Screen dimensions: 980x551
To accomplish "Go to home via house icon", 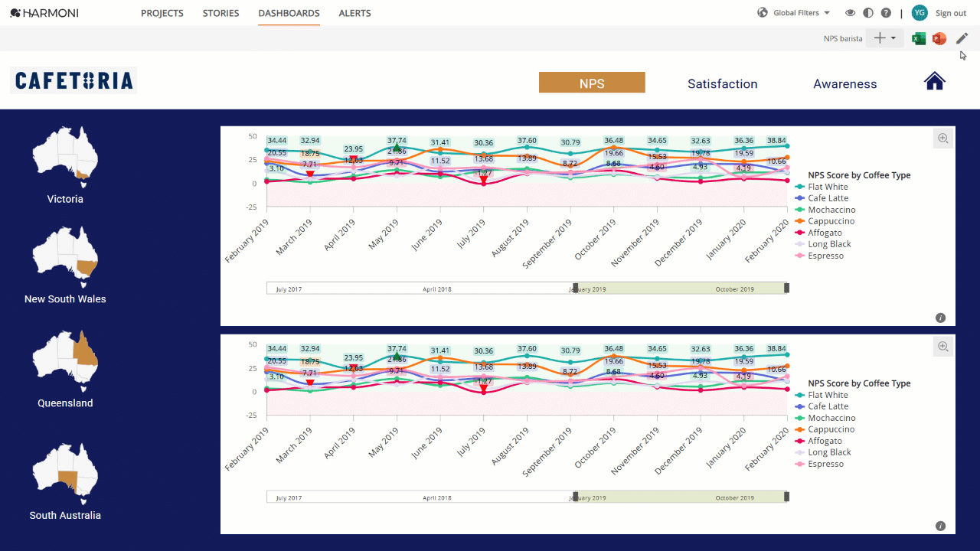I will pyautogui.click(x=935, y=81).
